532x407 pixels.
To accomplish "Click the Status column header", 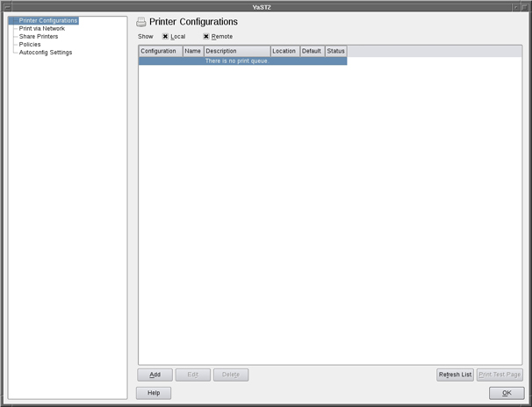I will (x=336, y=51).
